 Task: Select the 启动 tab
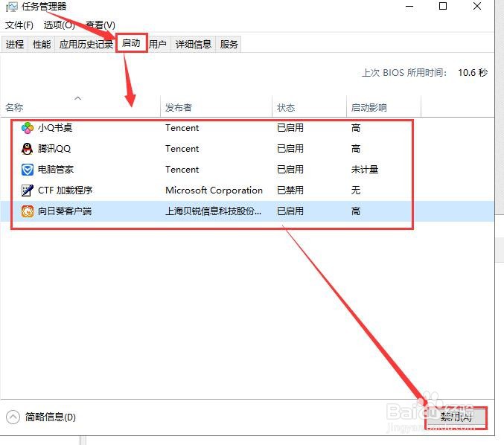pyautogui.click(x=131, y=43)
